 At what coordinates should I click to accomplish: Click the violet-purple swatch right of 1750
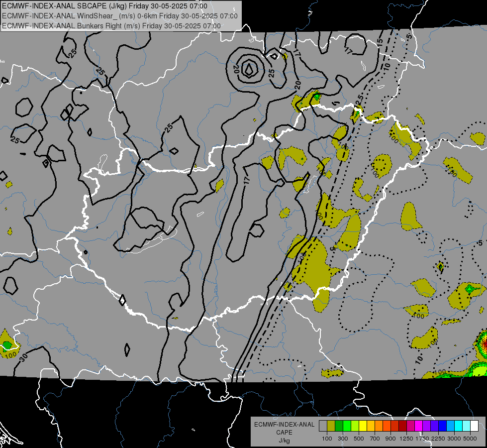(426, 426)
